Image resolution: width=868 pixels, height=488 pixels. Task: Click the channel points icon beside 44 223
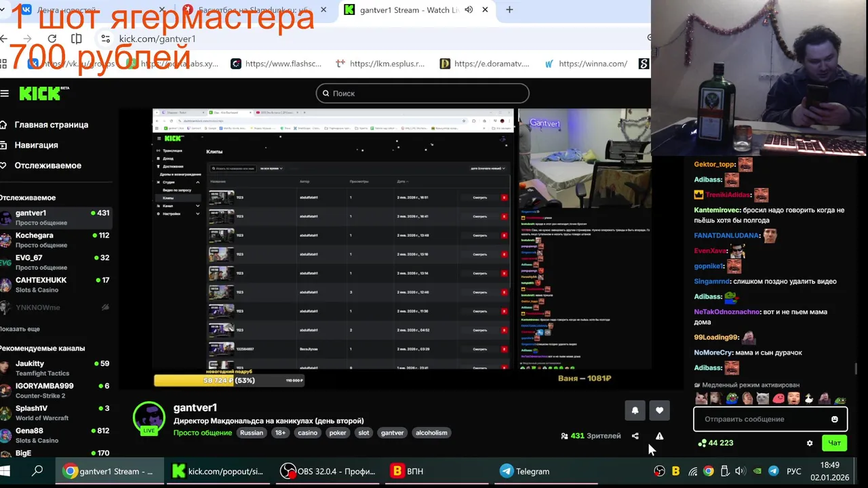pyautogui.click(x=701, y=443)
